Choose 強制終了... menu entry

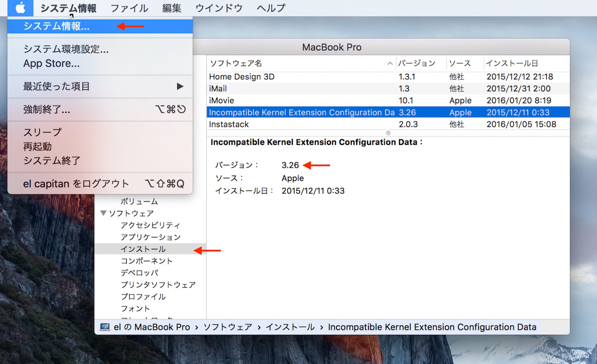click(x=100, y=110)
